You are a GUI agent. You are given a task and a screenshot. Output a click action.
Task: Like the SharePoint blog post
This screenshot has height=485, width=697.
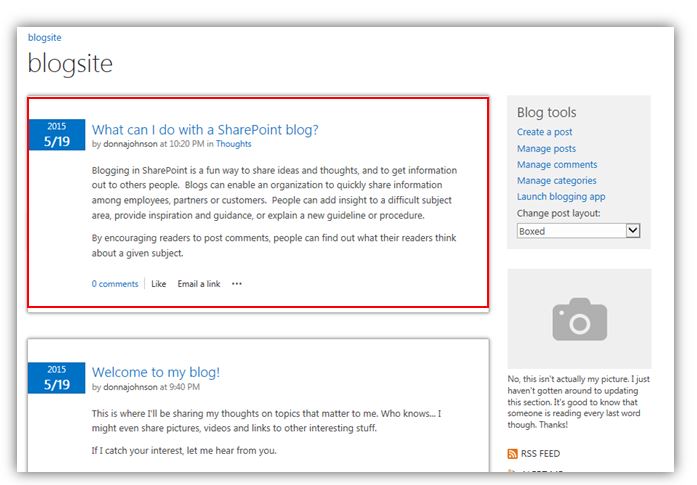[x=158, y=284]
